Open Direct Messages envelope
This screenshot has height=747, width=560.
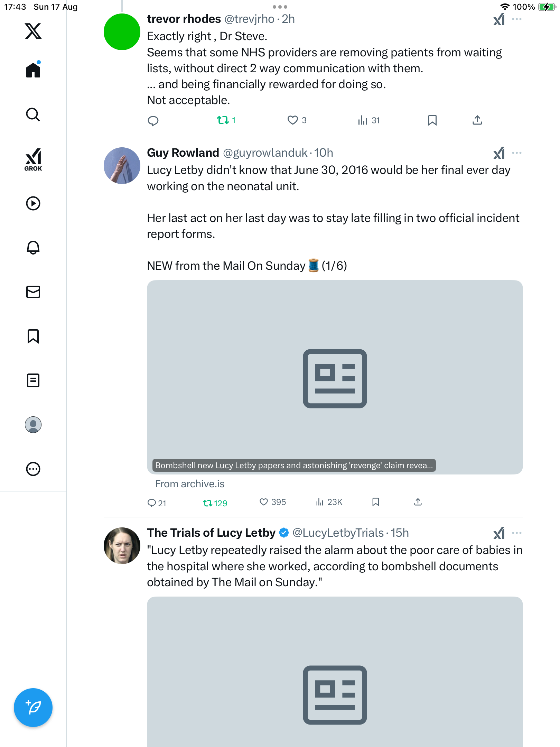pos(33,292)
